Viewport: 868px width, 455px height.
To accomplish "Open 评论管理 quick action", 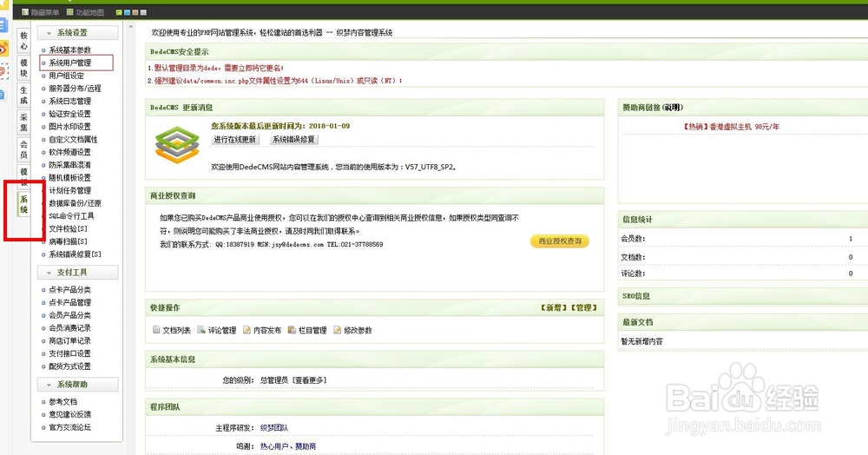I will coord(217,330).
